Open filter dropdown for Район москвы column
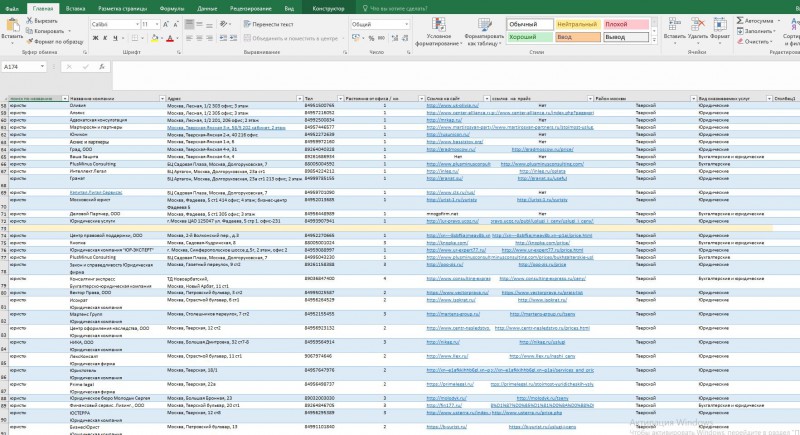Viewport: 800px width, 435px height. click(693, 98)
